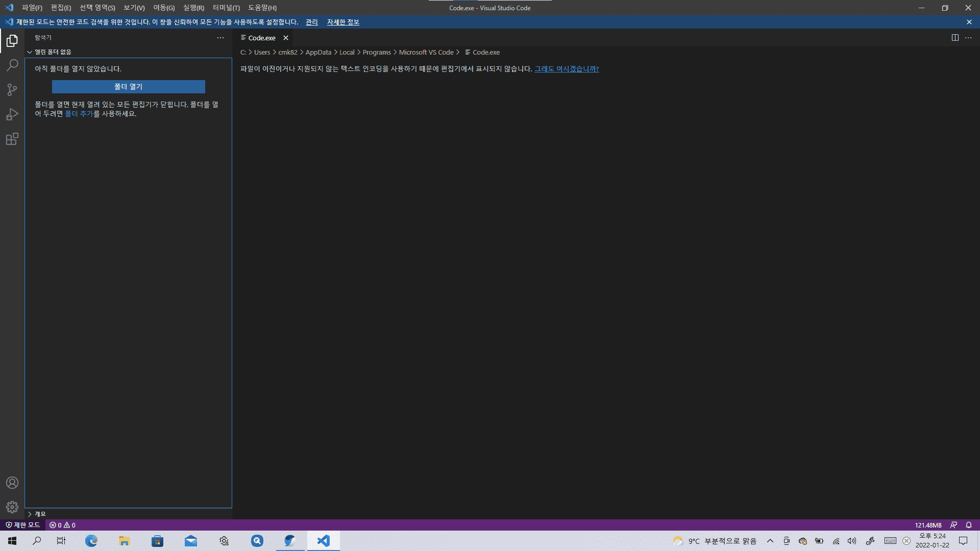Open Task View from taskbar
This screenshot has height=551, width=980.
[x=61, y=541]
